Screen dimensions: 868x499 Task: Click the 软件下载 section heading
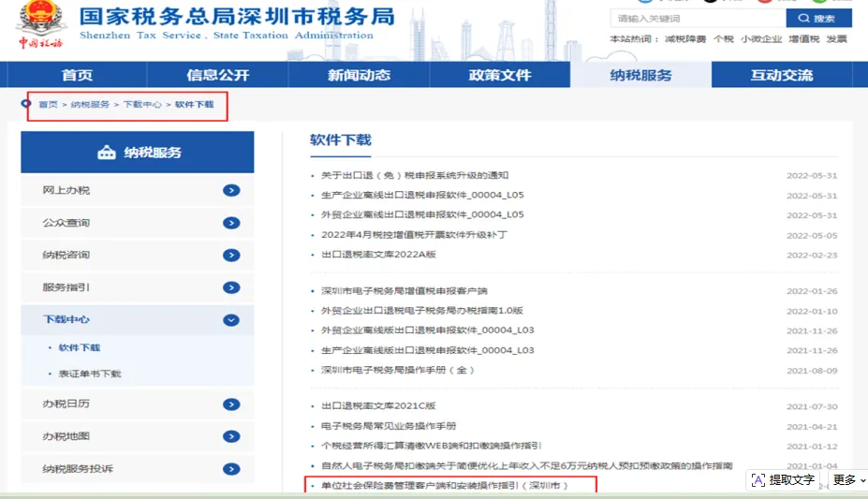[341, 140]
